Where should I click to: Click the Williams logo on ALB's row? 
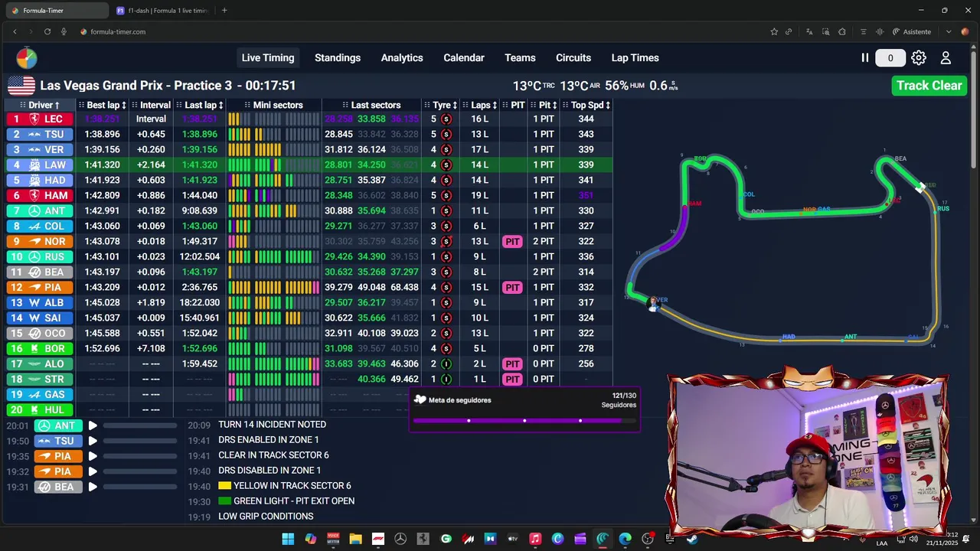pos(34,302)
